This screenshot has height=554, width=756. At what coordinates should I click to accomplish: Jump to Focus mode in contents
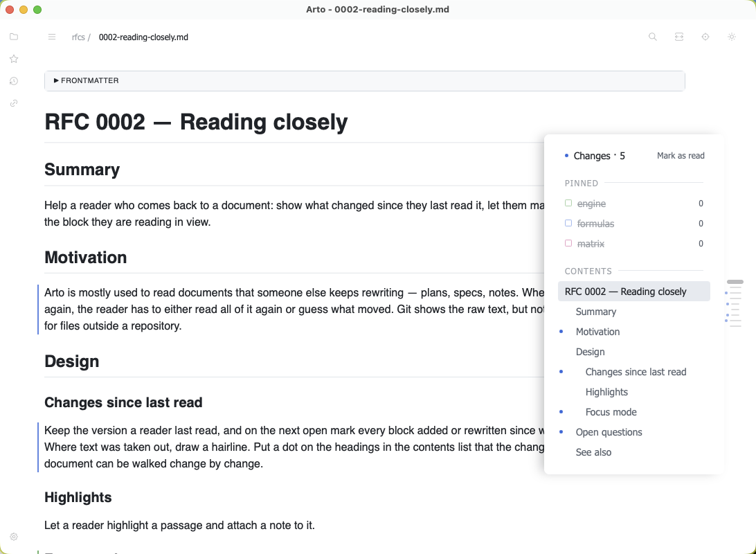tap(611, 412)
